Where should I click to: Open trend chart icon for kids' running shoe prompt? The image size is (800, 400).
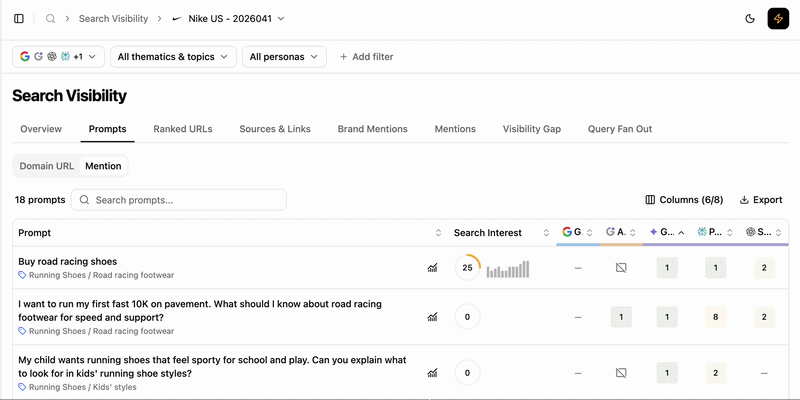coord(433,373)
